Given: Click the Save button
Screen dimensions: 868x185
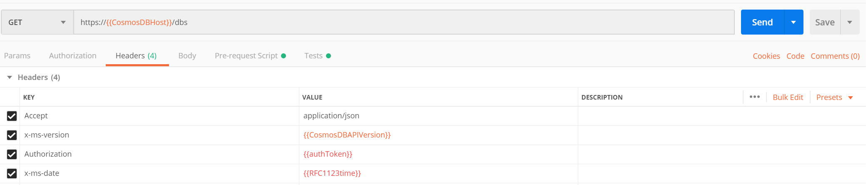Looking at the screenshot, I should tap(825, 22).
